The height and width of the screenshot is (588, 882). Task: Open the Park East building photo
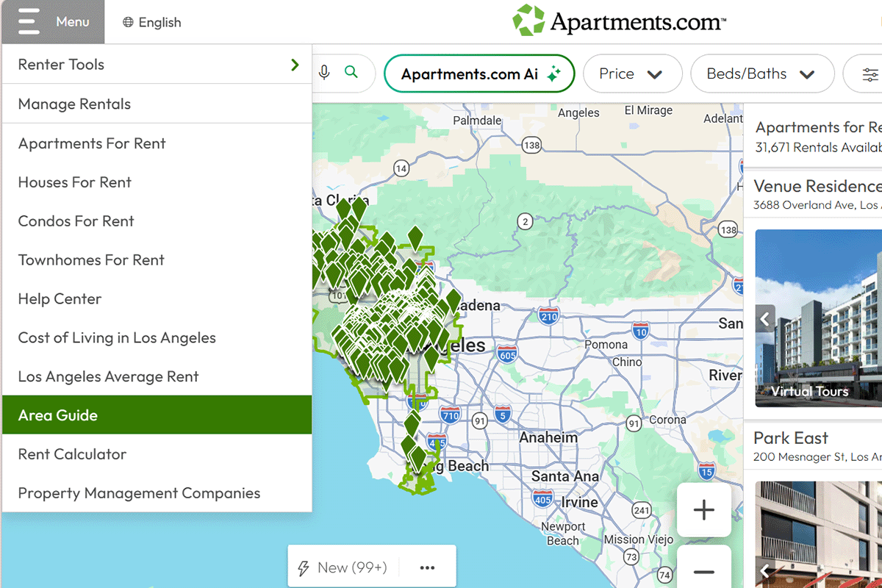(x=819, y=534)
